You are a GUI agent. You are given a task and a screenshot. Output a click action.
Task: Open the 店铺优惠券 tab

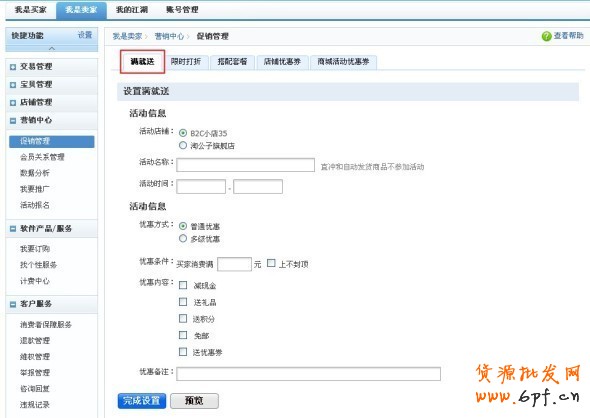pos(282,62)
